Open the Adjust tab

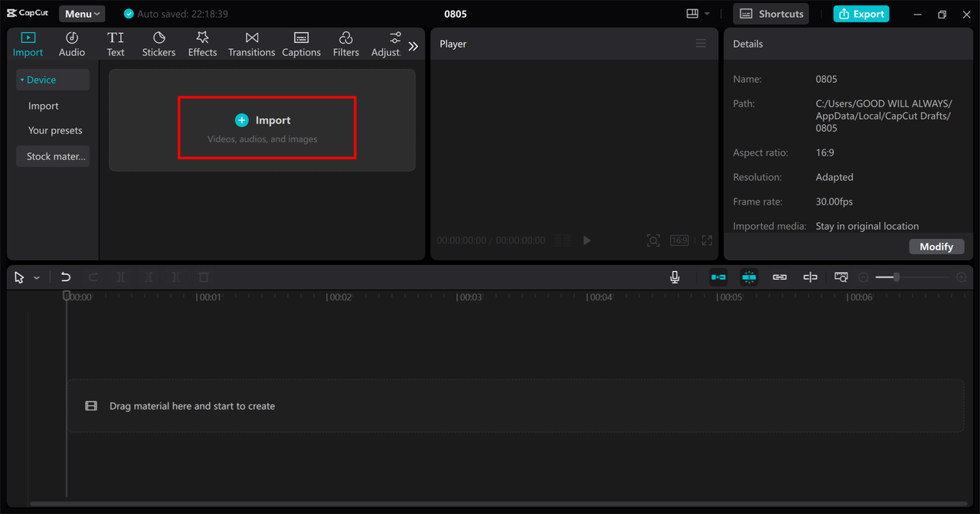click(386, 44)
